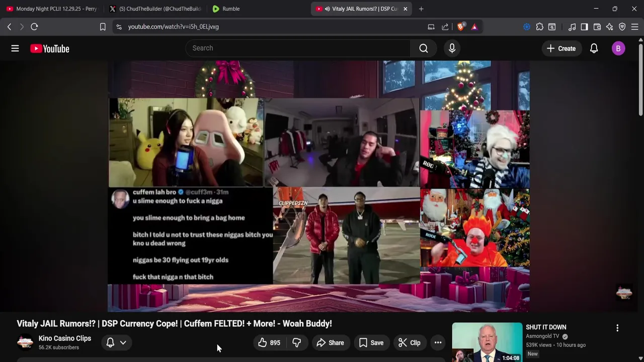
Task: Open options menu for SHUT IT DOWN video
Action: 617,328
